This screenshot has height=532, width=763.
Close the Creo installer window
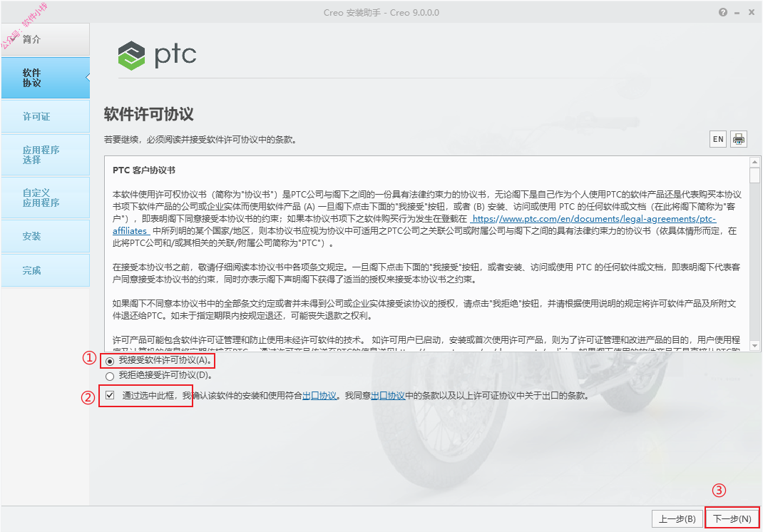(x=752, y=12)
